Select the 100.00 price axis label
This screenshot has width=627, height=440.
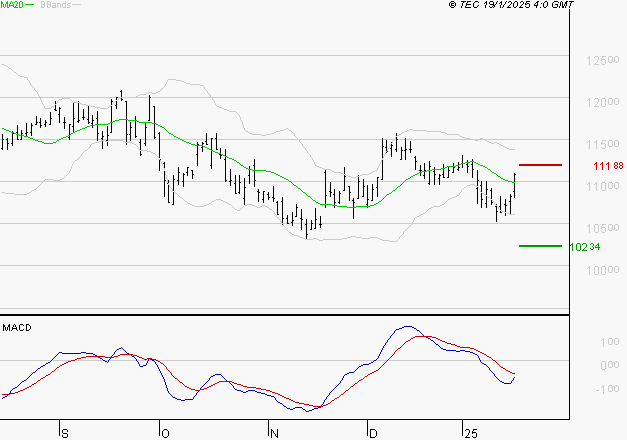(603, 270)
